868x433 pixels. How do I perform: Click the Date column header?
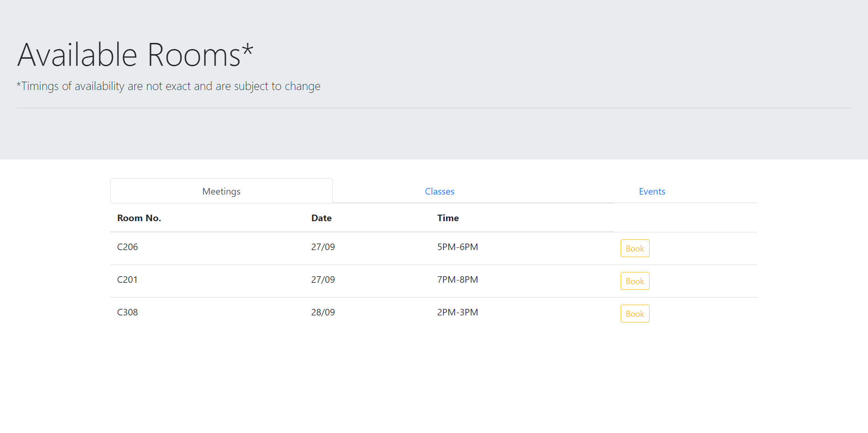pos(321,218)
